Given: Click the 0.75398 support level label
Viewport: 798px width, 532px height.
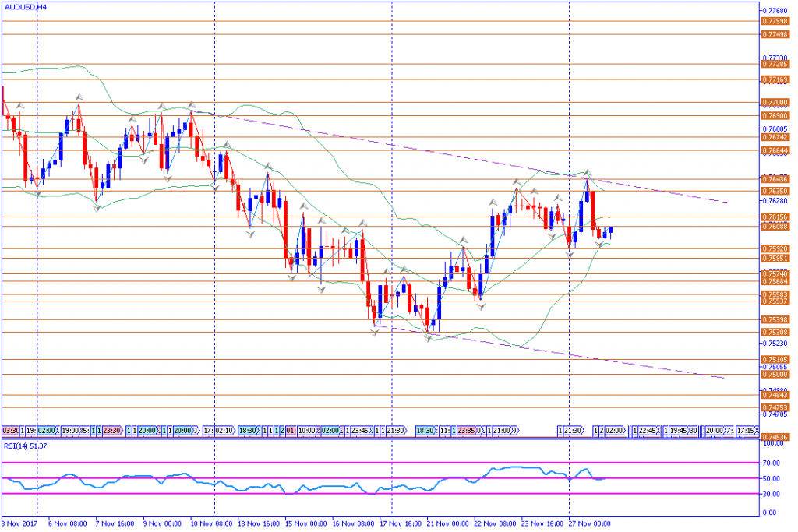Looking at the screenshot, I should [775, 320].
